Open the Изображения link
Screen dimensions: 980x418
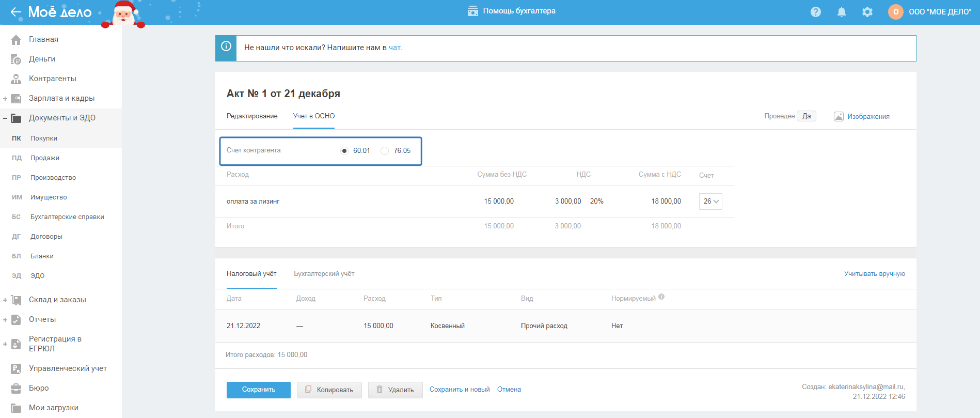click(868, 117)
